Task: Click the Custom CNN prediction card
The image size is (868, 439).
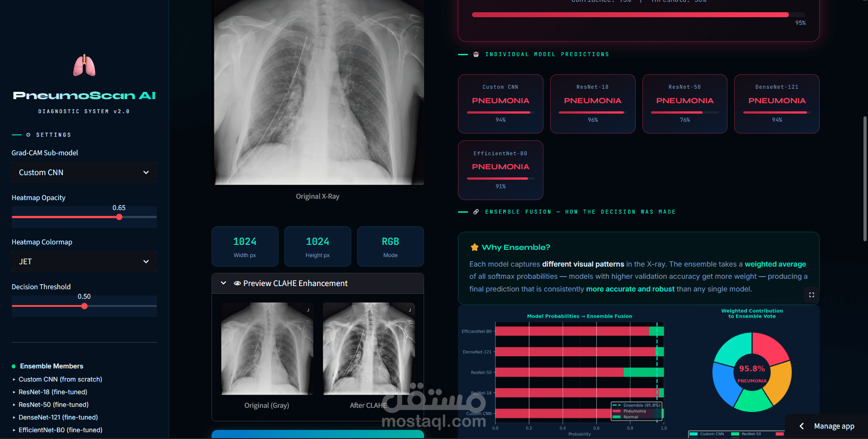Action: 500,104
